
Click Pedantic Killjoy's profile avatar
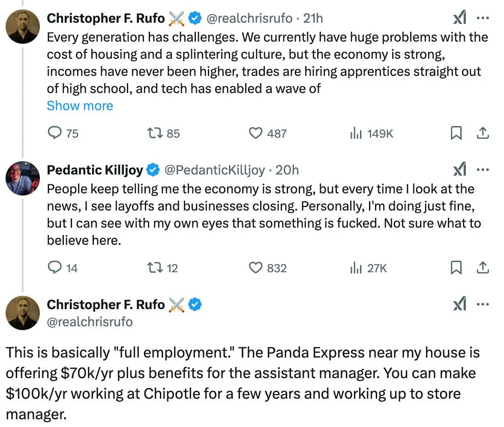(23, 179)
